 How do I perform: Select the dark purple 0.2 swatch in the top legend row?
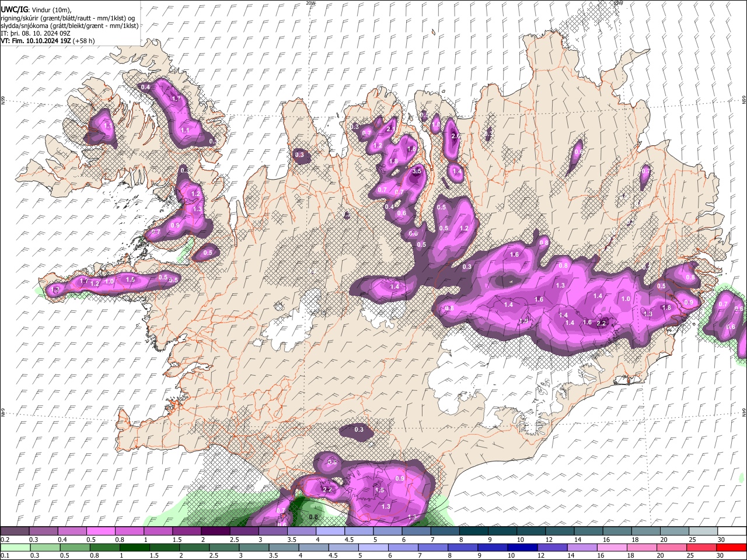coord(15,531)
